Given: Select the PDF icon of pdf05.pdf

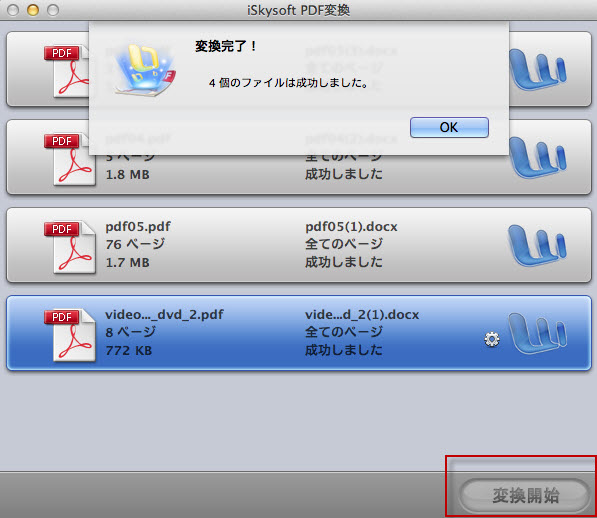Looking at the screenshot, I should [x=70, y=247].
